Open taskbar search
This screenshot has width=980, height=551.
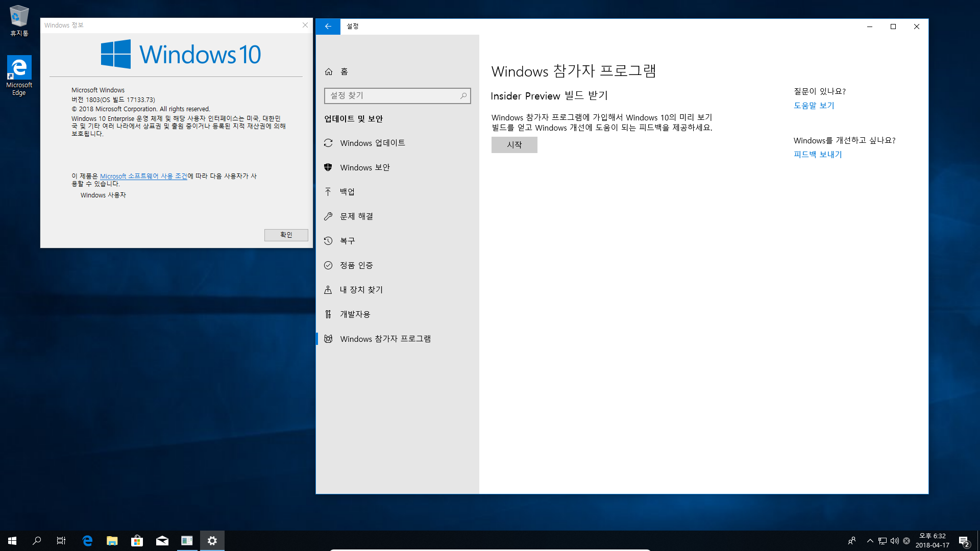pyautogui.click(x=37, y=541)
